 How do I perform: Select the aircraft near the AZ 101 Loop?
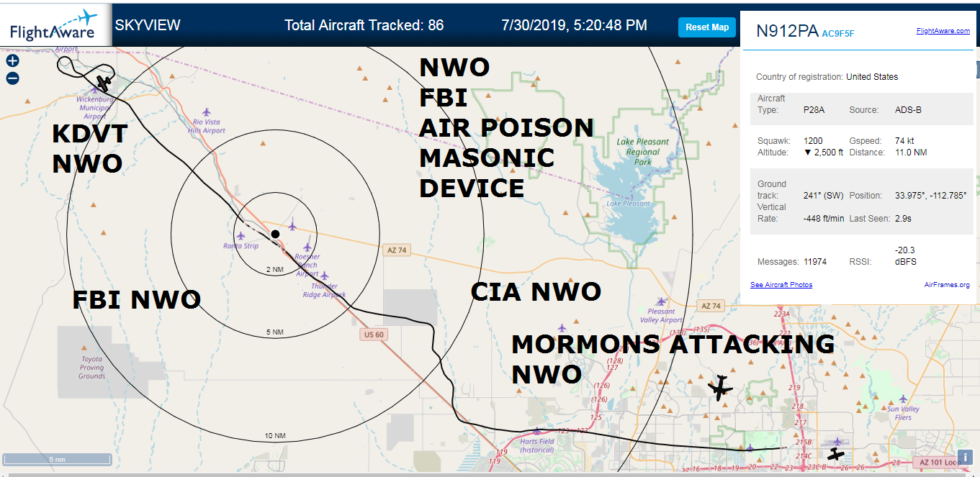point(835,454)
